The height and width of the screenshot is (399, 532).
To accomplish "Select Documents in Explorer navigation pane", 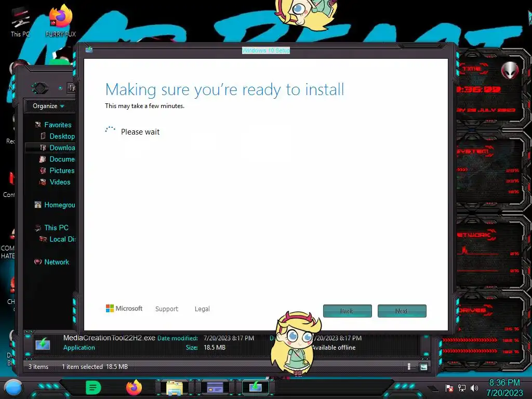I will tap(62, 159).
